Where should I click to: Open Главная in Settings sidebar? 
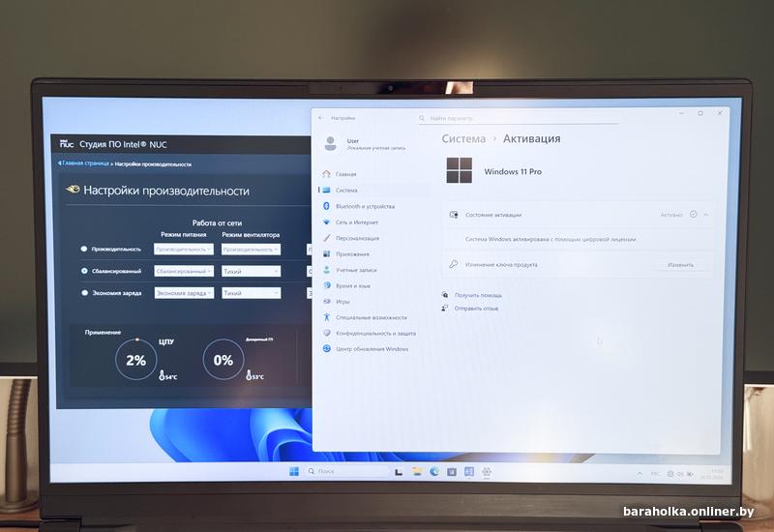374,174
